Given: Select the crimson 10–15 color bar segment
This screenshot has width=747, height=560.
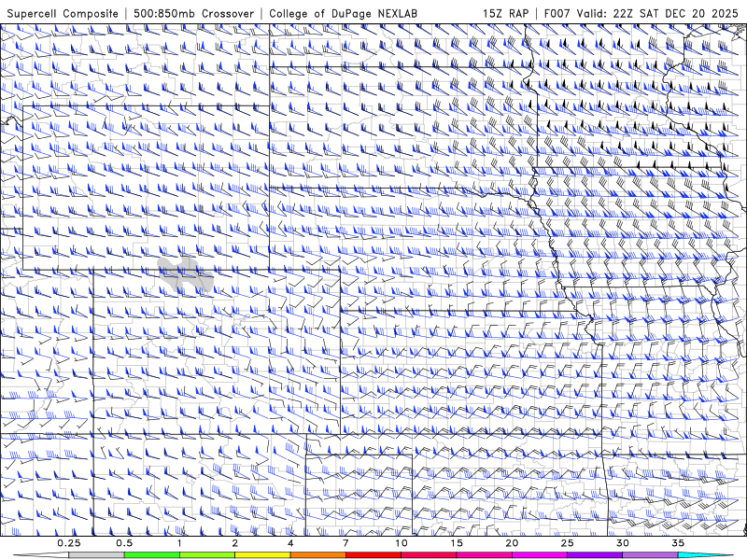Looking at the screenshot, I should pos(429,555).
